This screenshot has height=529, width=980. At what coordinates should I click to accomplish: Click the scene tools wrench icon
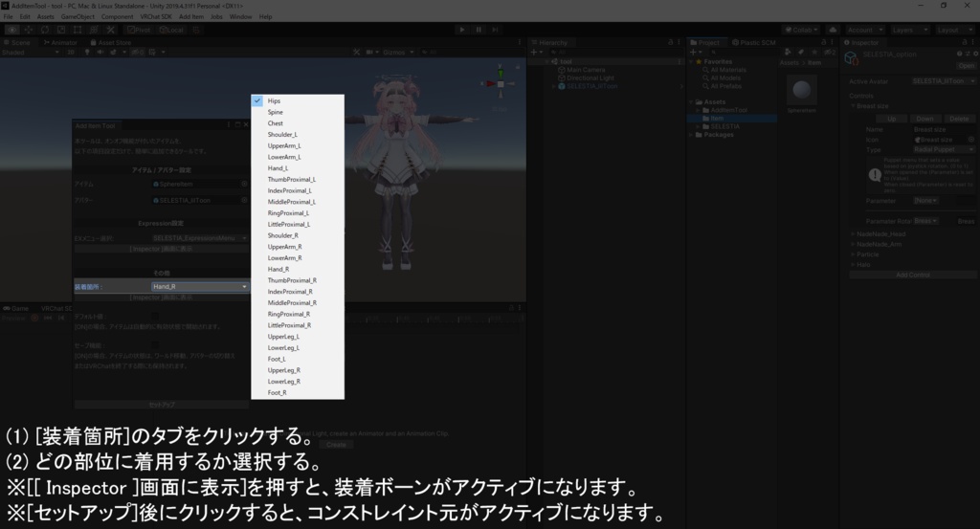[x=356, y=53]
